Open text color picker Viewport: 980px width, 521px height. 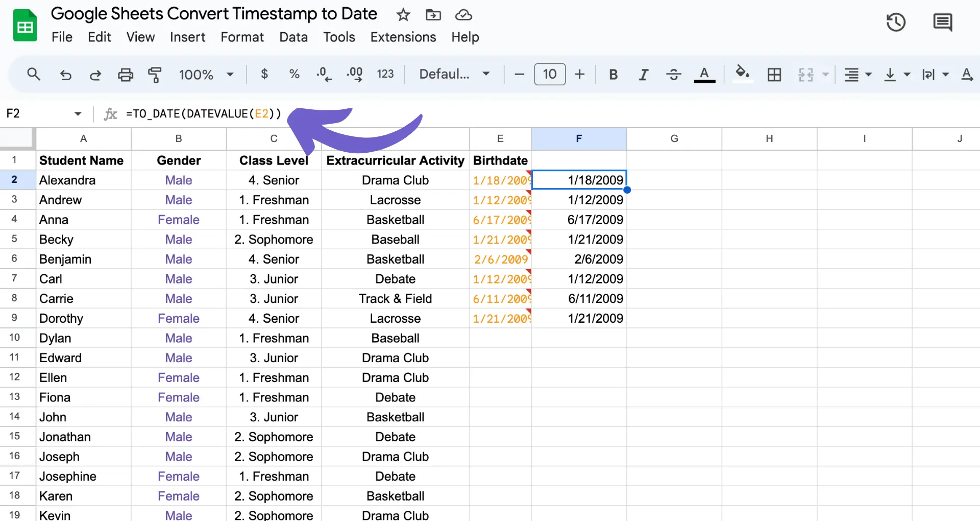704,75
